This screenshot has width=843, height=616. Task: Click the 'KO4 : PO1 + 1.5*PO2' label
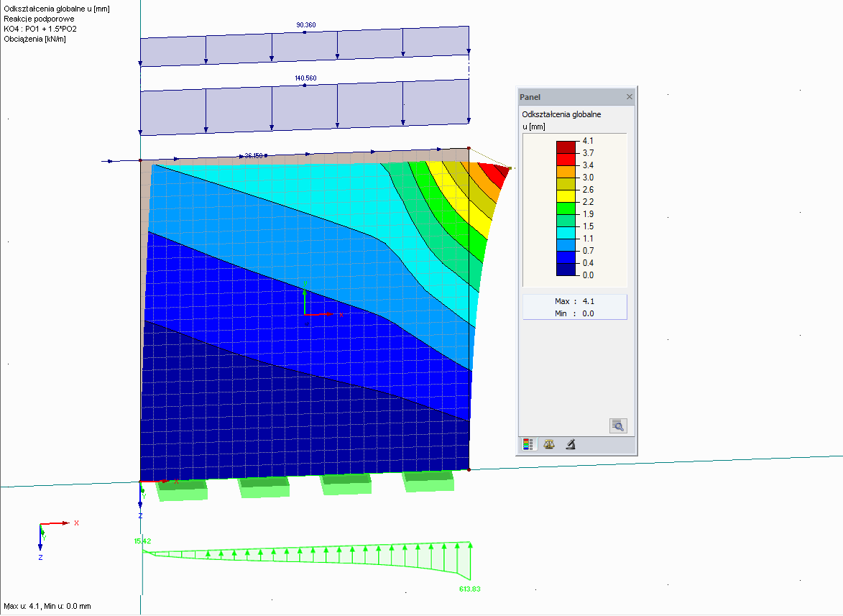[40, 29]
